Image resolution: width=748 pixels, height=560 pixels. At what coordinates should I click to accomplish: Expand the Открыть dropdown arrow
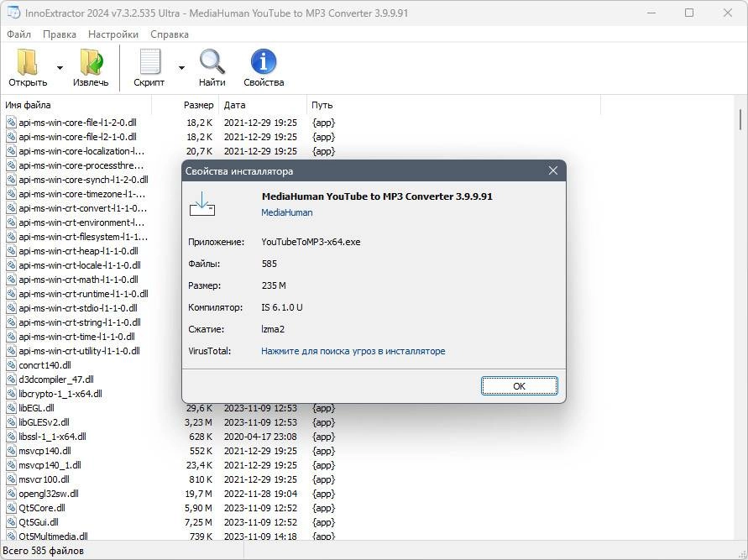point(60,68)
